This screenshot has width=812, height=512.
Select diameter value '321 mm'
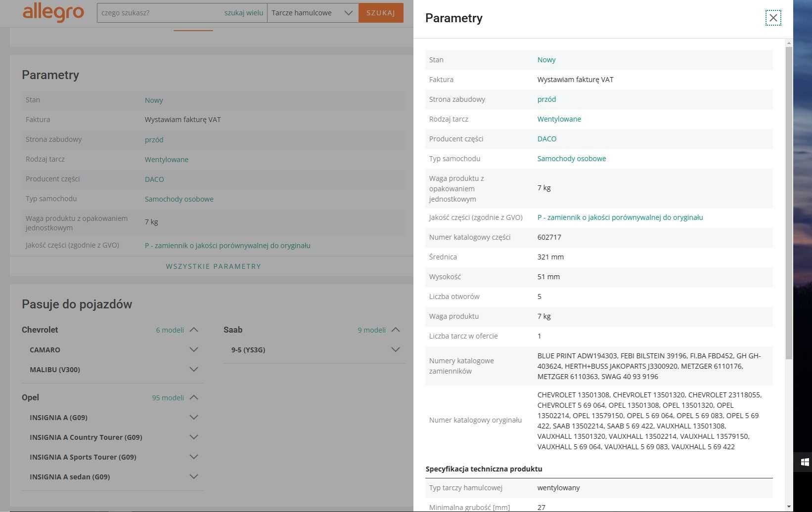pos(550,257)
